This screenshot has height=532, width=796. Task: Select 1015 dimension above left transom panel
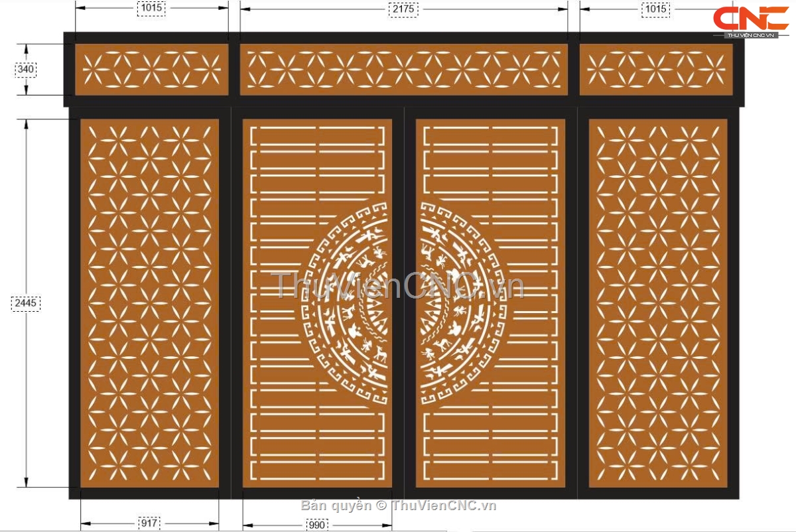tap(151, 9)
